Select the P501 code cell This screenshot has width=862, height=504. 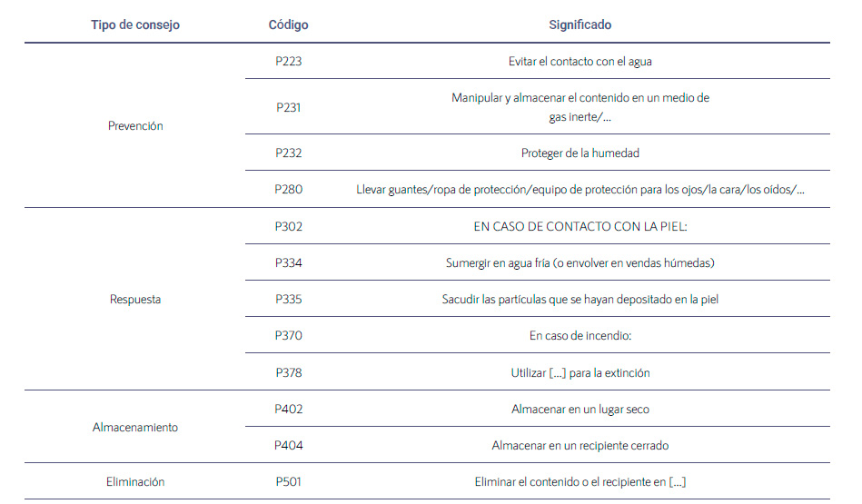288,481
